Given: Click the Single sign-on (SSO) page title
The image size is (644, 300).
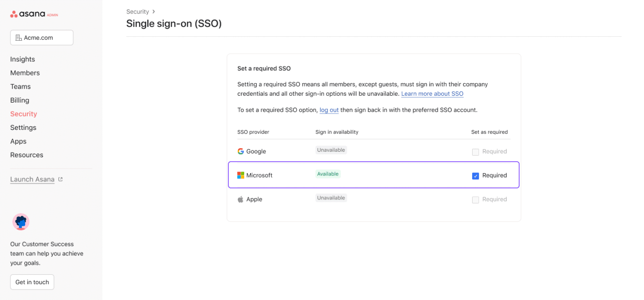Looking at the screenshot, I should coord(174,23).
